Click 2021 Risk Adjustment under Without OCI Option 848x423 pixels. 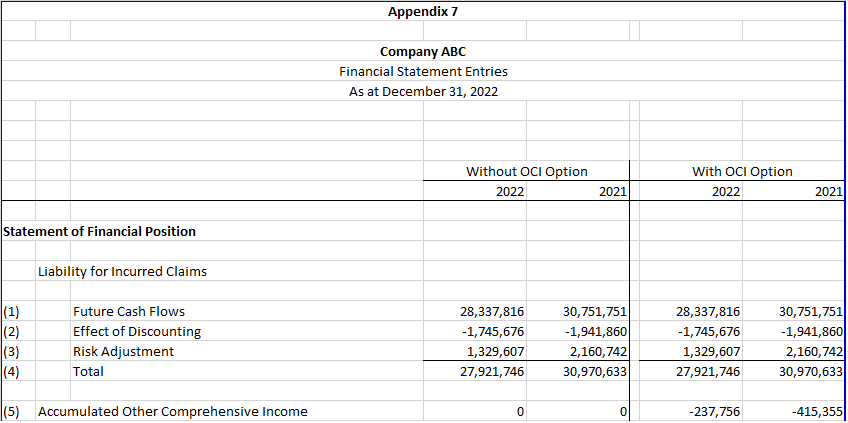click(595, 351)
